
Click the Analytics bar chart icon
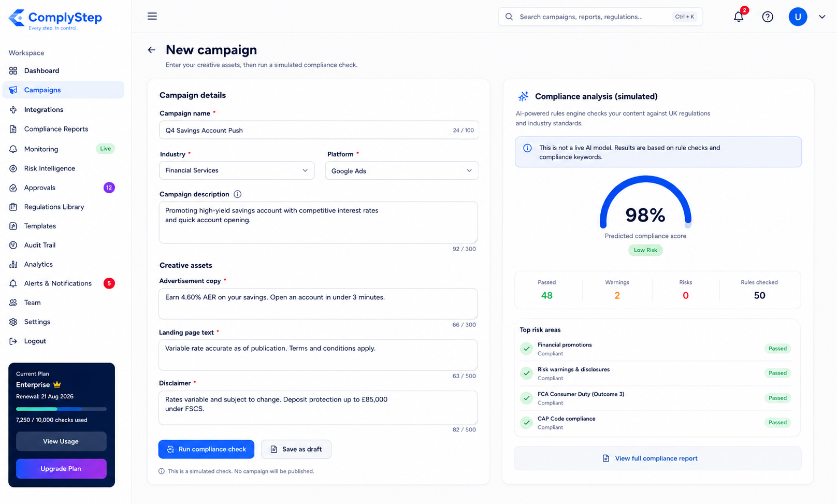pos(13,264)
